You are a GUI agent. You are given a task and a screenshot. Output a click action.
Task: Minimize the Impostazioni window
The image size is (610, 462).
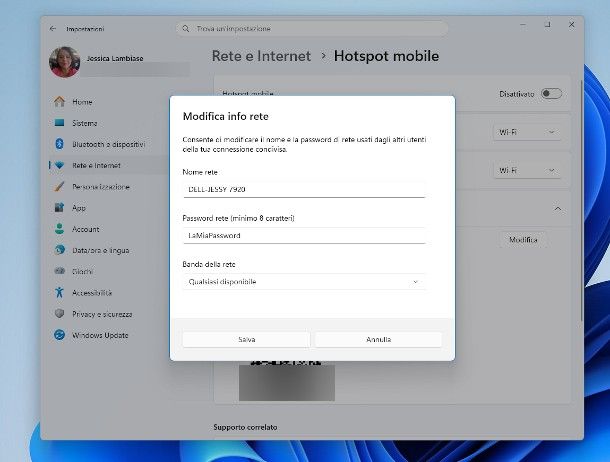pyautogui.click(x=523, y=25)
